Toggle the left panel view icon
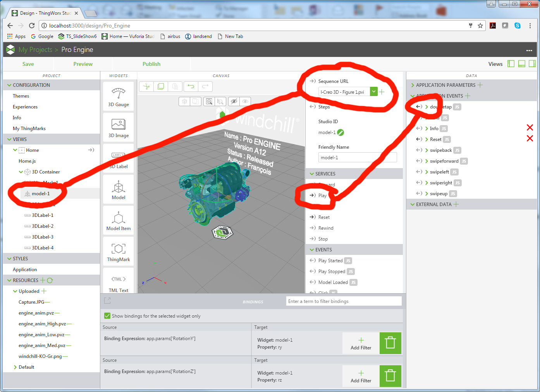Viewport: 540px width, 392px height. tap(511, 64)
